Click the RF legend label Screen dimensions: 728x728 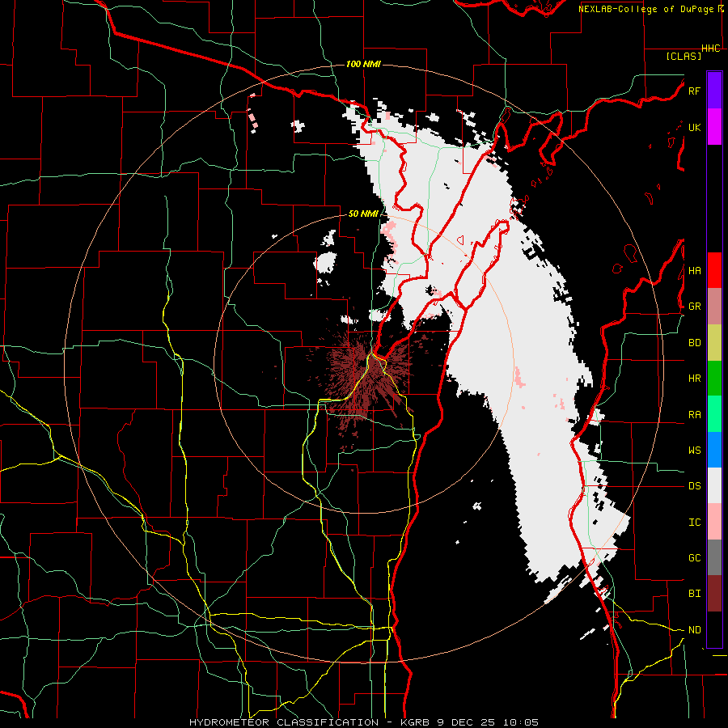point(694,91)
